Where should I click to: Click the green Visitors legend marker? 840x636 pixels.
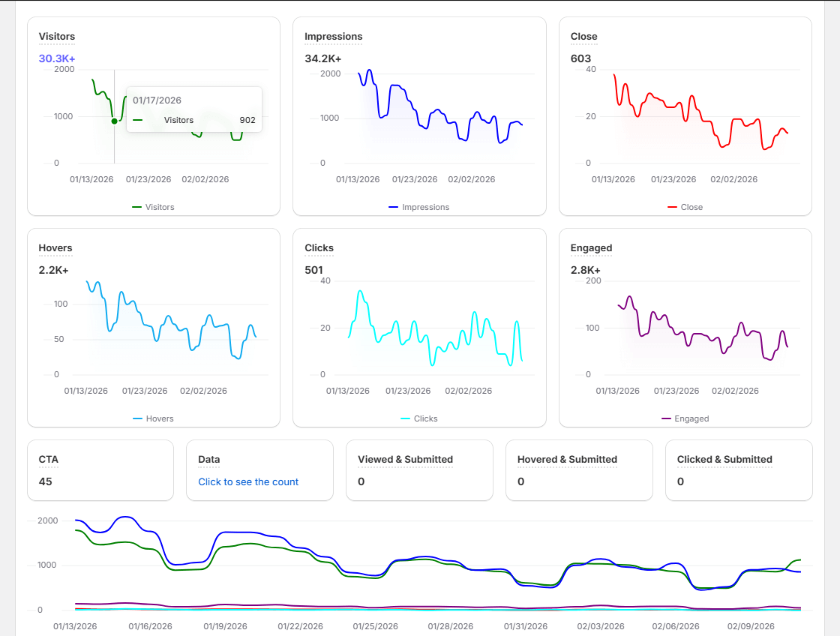[136, 207]
